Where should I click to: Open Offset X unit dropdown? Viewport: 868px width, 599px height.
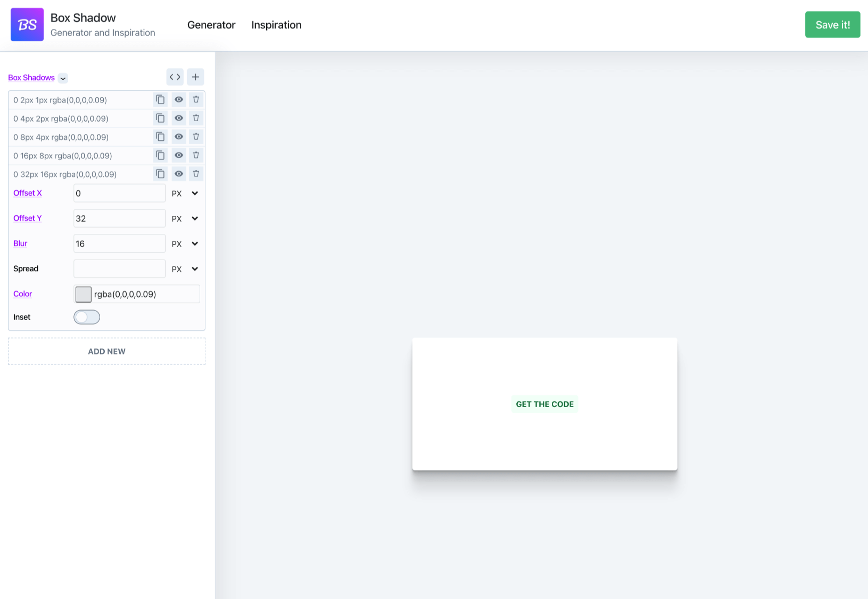pyautogui.click(x=185, y=193)
